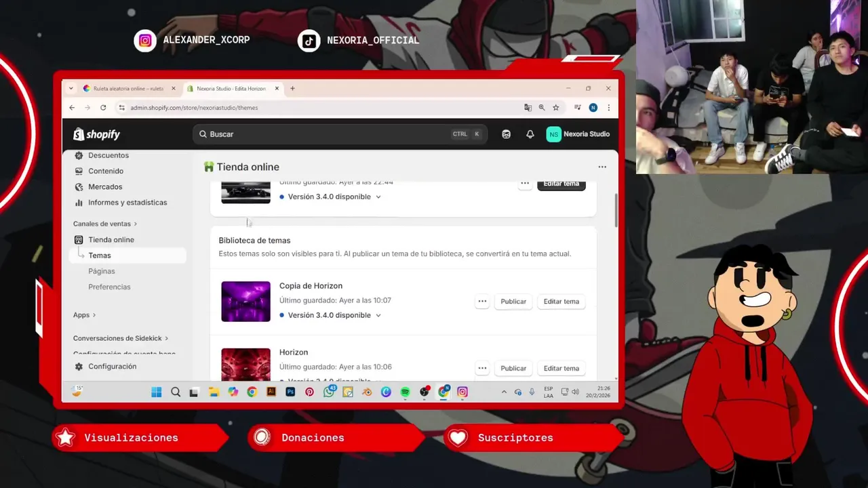Show hidden system tray icons

pyautogui.click(x=504, y=392)
